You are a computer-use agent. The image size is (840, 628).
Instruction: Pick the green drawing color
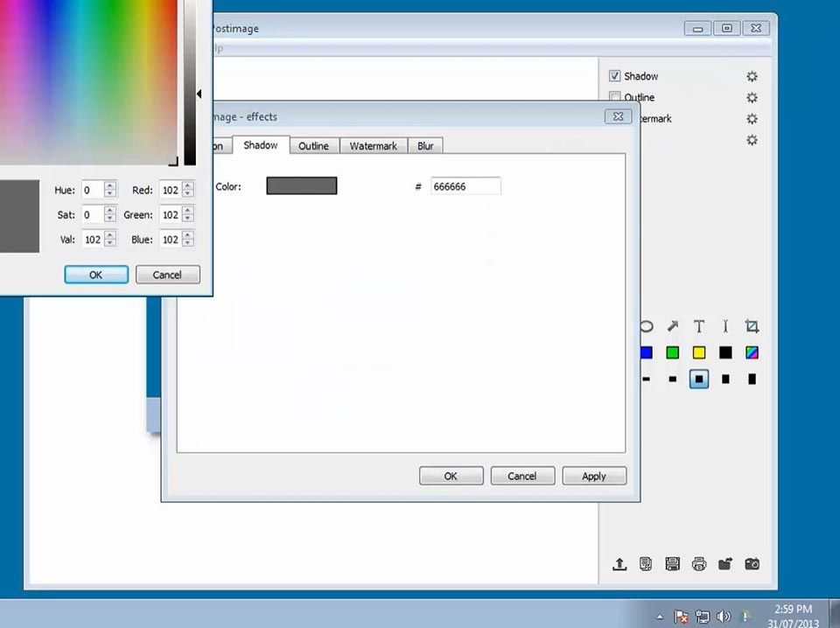(672, 352)
